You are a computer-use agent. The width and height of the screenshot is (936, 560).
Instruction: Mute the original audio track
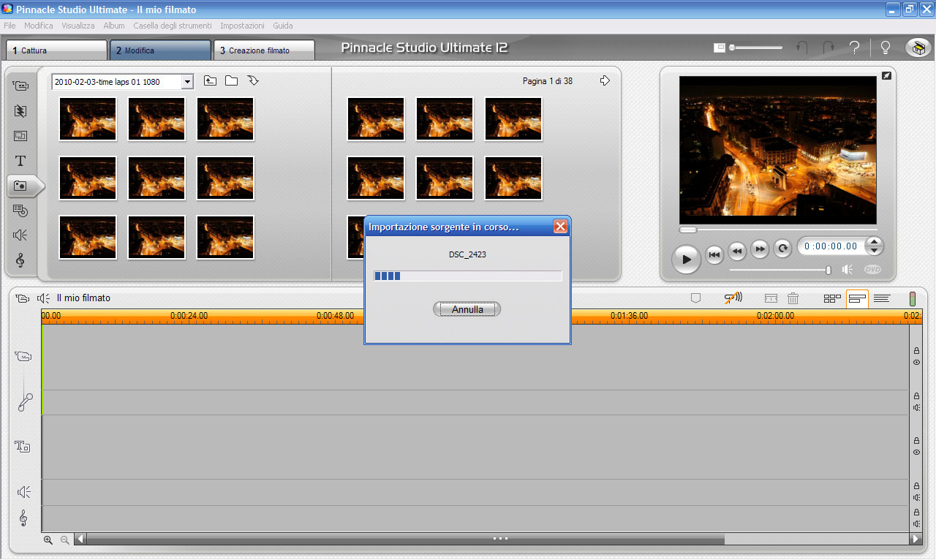(x=916, y=407)
